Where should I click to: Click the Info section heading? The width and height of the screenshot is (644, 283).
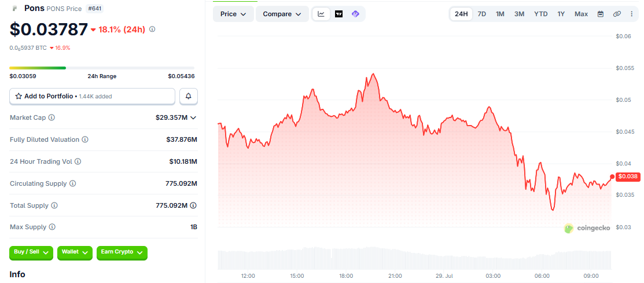click(17, 274)
